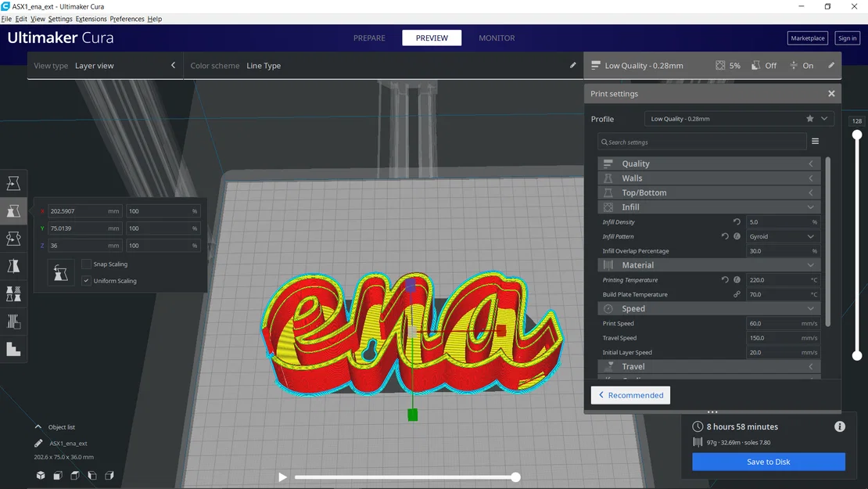Open the Edit menu
This screenshot has width=868, height=489.
21,19
